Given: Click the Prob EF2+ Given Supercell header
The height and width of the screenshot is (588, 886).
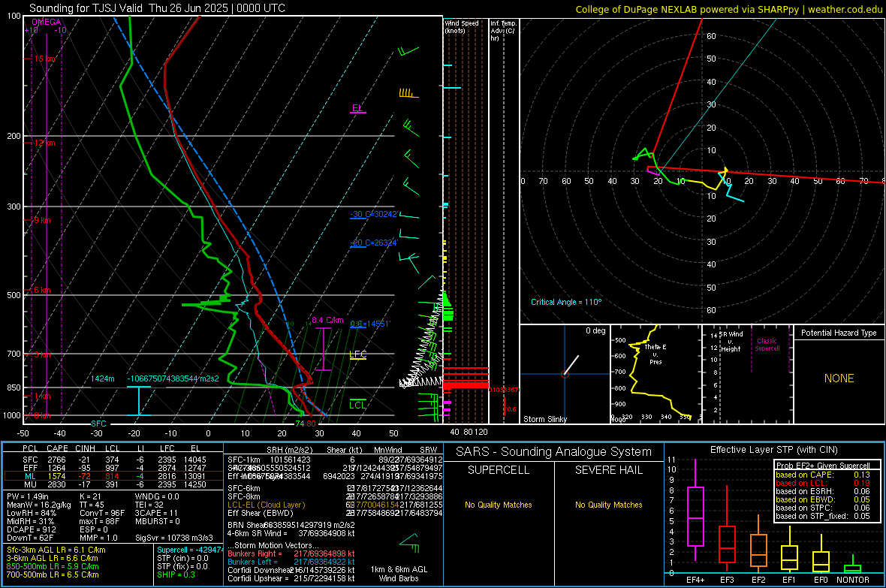Looking at the screenshot, I should pyautogui.click(x=823, y=466).
